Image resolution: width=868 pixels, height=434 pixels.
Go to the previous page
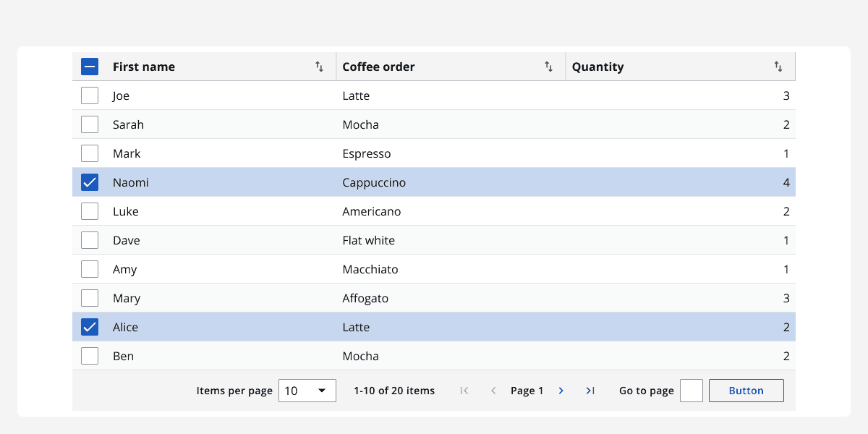493,391
